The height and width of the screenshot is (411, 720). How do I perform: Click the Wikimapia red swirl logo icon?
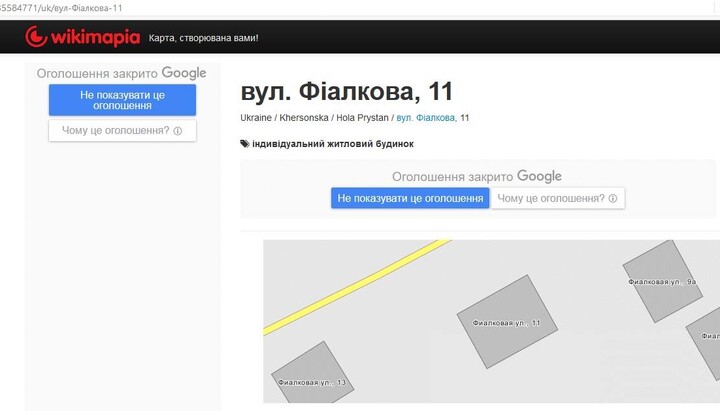coord(38,37)
